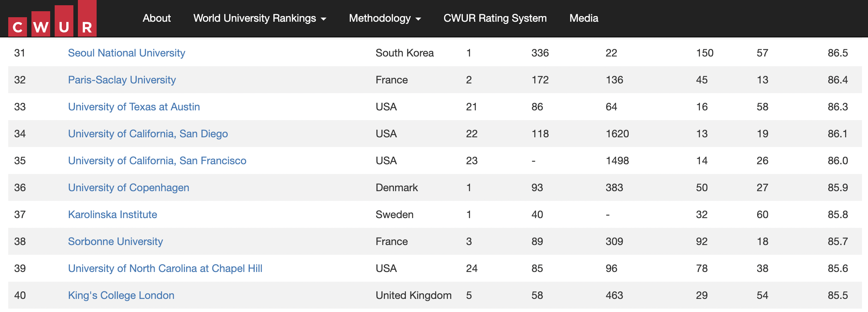Image resolution: width=868 pixels, height=312 pixels.
Task: Click the CWUR logo
Action: tap(52, 19)
